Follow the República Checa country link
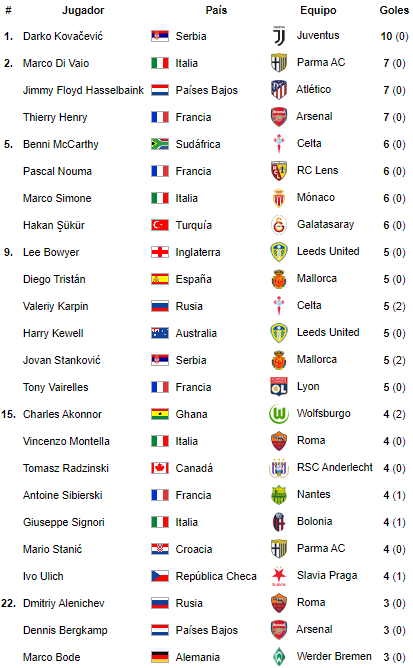 216,576
